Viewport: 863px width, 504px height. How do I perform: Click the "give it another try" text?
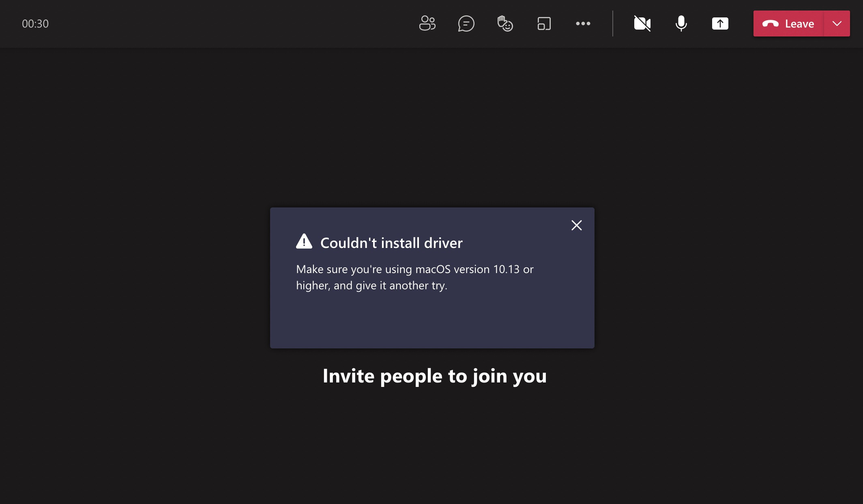click(x=401, y=286)
